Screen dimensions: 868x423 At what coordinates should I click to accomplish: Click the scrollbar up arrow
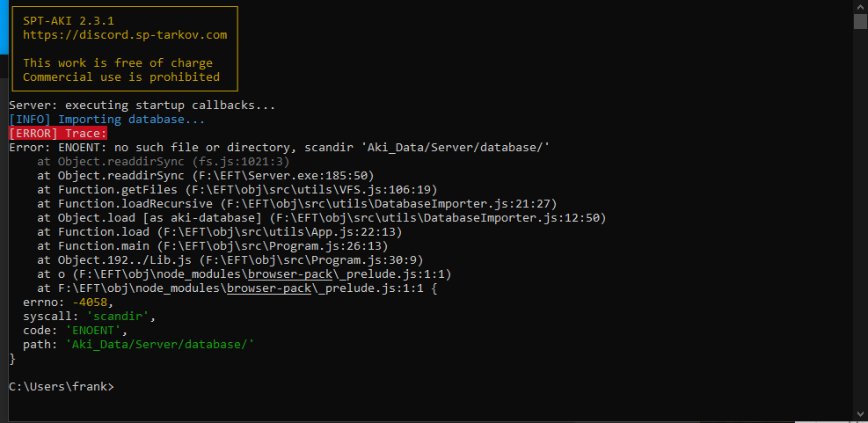click(860, 5)
